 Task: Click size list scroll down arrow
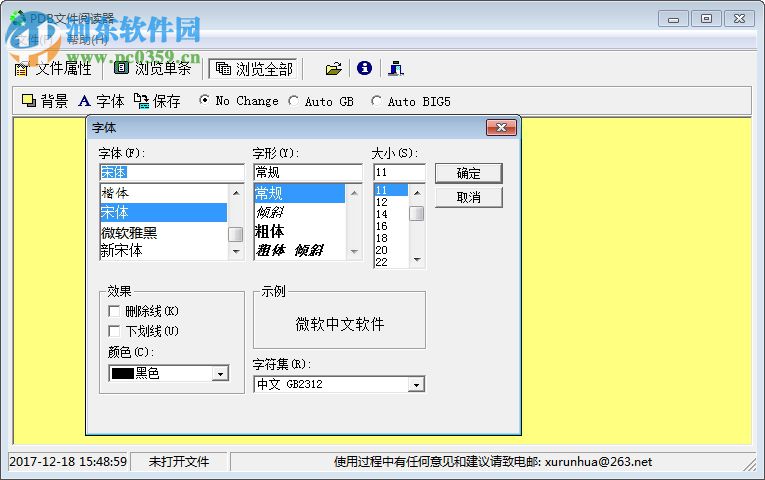click(x=417, y=260)
